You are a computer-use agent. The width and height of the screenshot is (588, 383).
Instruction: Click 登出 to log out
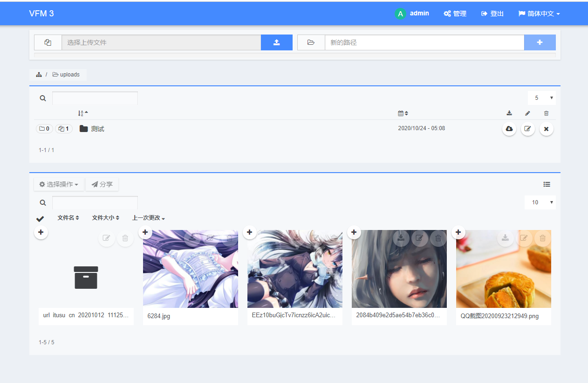pyautogui.click(x=492, y=14)
